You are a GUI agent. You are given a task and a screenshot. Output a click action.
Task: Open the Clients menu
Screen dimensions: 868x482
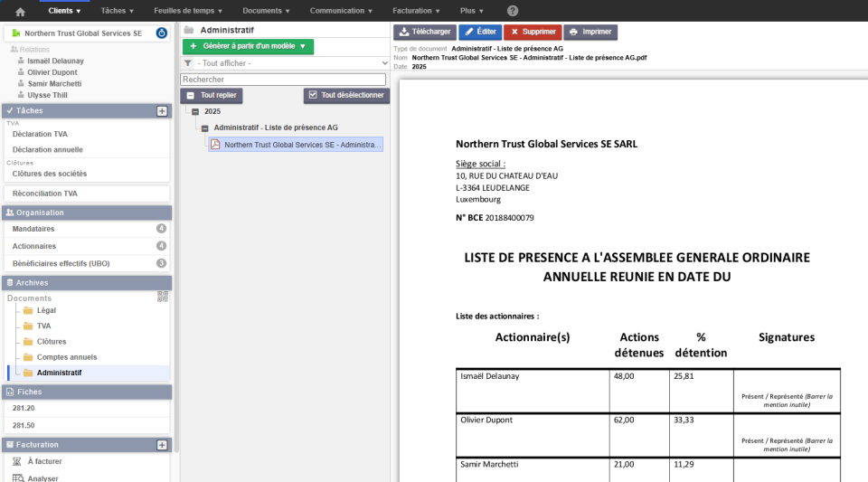[x=64, y=11]
